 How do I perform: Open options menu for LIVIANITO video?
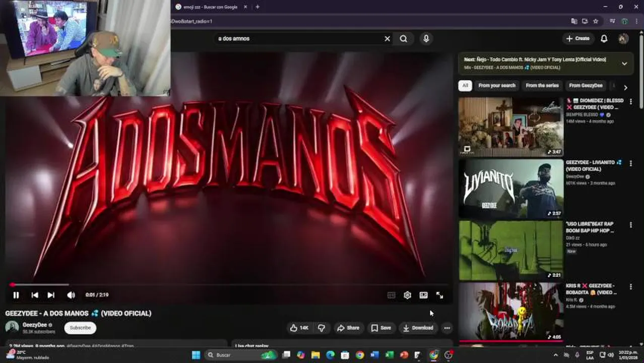(630, 164)
